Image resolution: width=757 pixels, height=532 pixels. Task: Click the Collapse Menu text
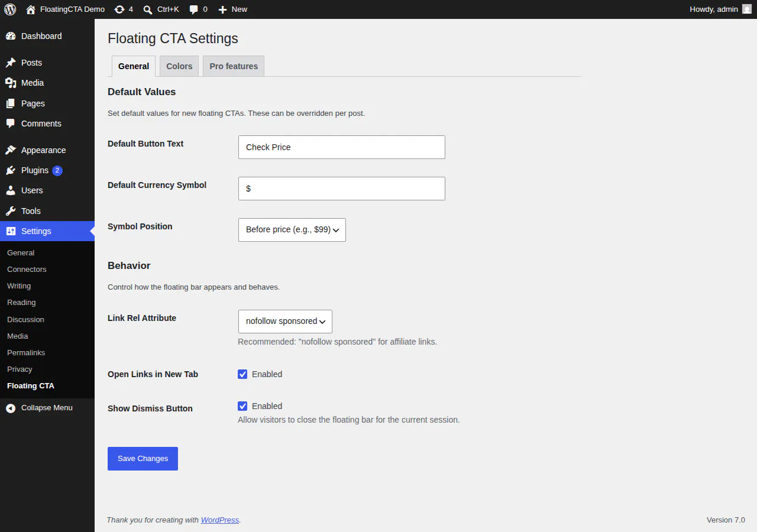(47, 408)
